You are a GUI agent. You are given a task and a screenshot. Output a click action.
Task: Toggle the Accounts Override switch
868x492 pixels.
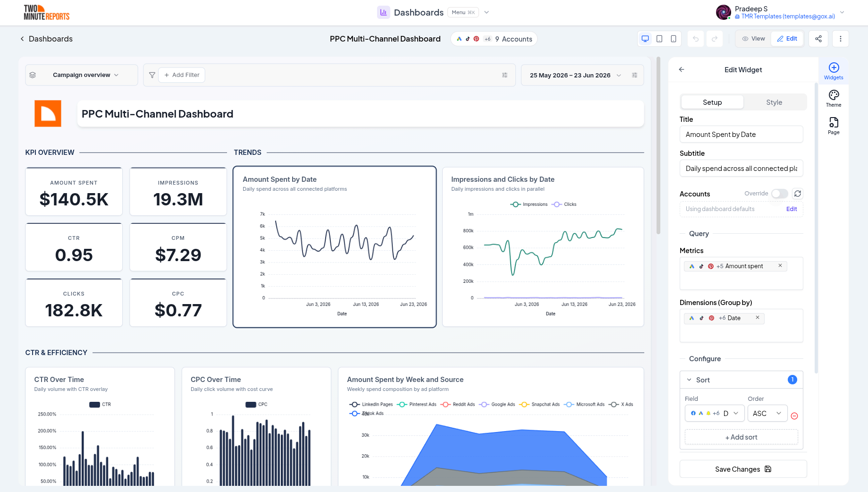[x=780, y=194]
